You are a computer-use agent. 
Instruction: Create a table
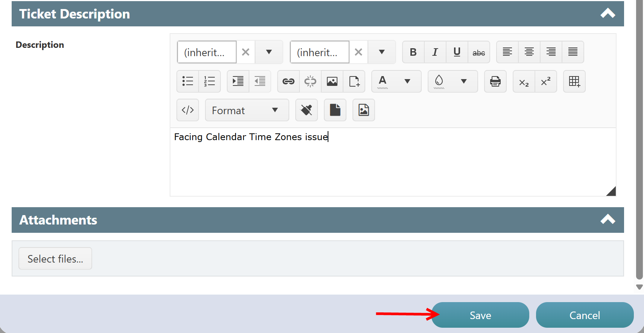tap(574, 81)
